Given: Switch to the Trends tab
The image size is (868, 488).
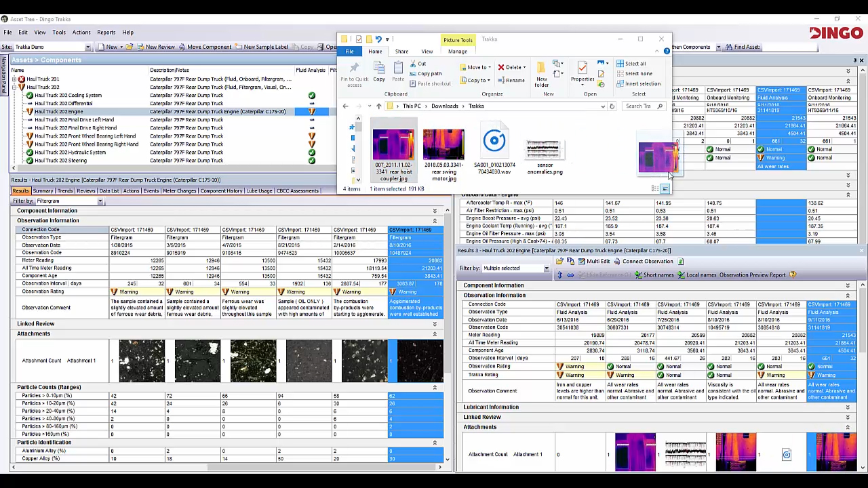Looking at the screenshot, I should pyautogui.click(x=65, y=191).
